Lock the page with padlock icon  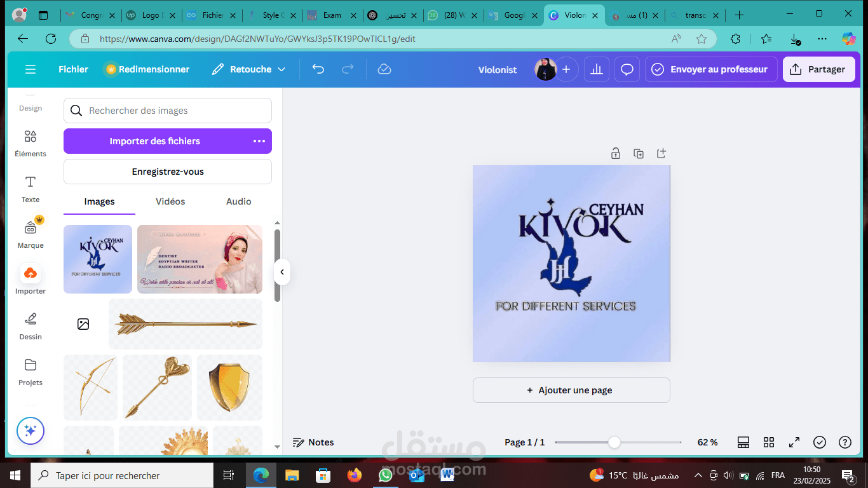tap(615, 153)
